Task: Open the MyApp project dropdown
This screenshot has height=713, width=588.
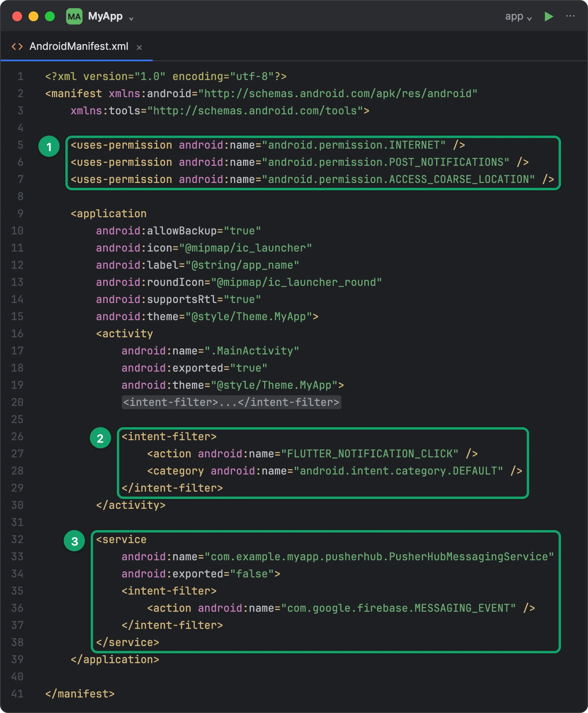Action: coord(111,16)
